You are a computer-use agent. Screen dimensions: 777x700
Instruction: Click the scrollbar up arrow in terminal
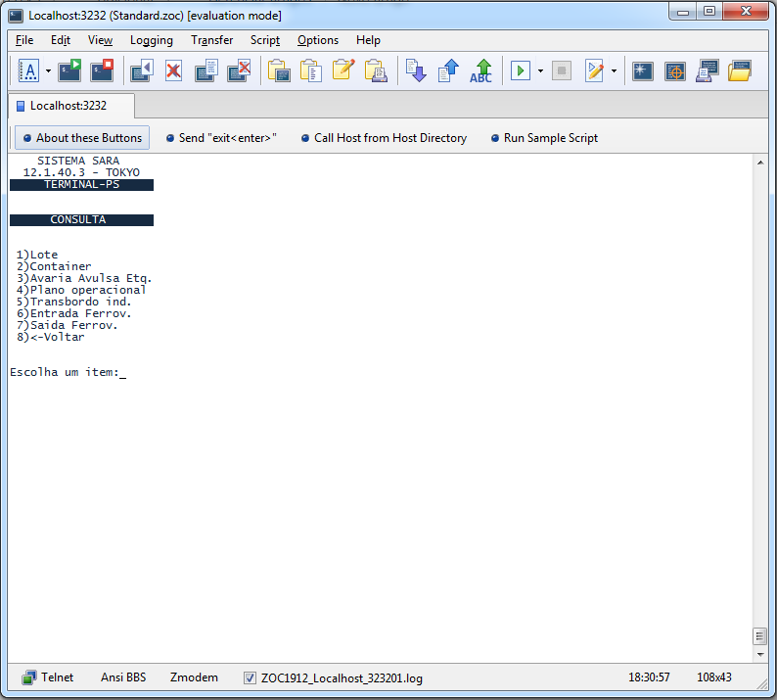760,163
